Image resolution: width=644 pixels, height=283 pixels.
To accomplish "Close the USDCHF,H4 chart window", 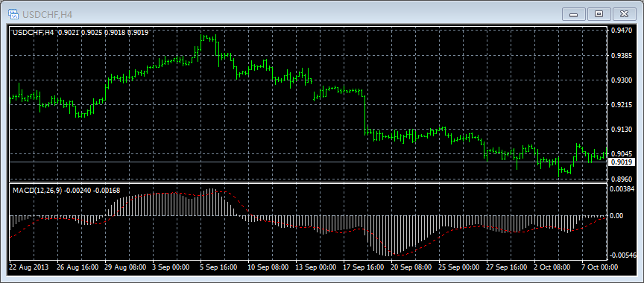I will click(625, 14).
